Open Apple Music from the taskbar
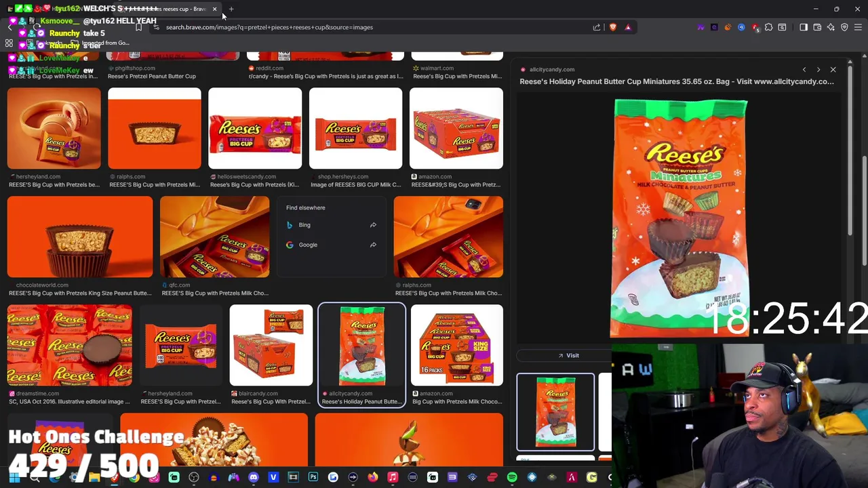868x488 pixels. click(393, 478)
